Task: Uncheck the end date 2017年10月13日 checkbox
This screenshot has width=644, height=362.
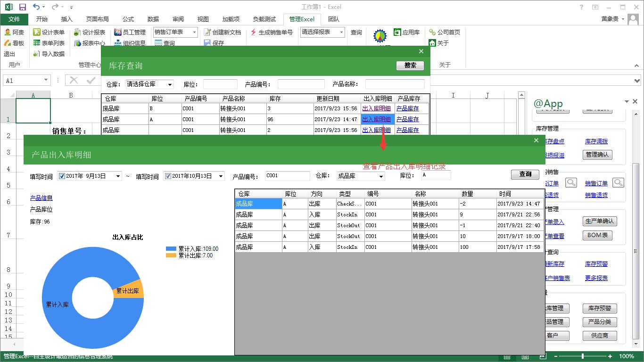Action: (x=167, y=176)
